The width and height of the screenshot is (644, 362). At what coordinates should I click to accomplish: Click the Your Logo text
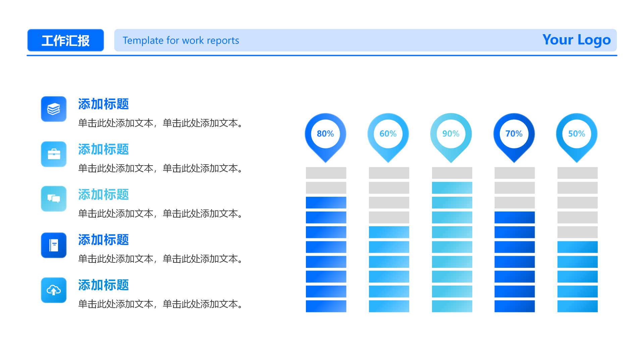click(576, 40)
